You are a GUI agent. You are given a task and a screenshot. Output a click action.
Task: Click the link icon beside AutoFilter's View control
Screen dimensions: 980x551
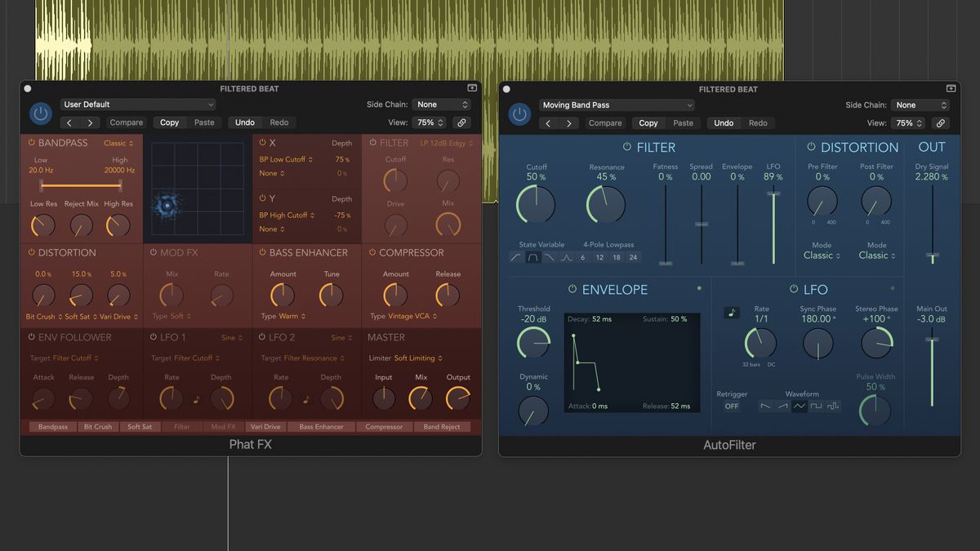tap(941, 123)
